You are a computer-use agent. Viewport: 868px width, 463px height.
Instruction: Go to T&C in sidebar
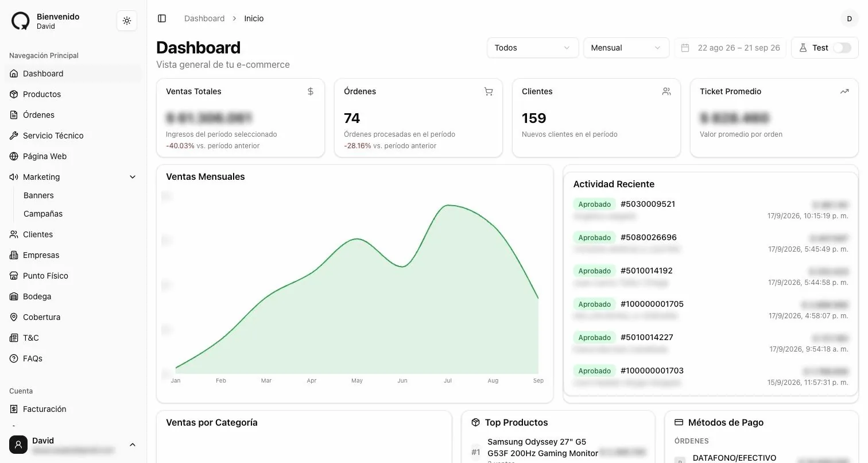(31, 338)
